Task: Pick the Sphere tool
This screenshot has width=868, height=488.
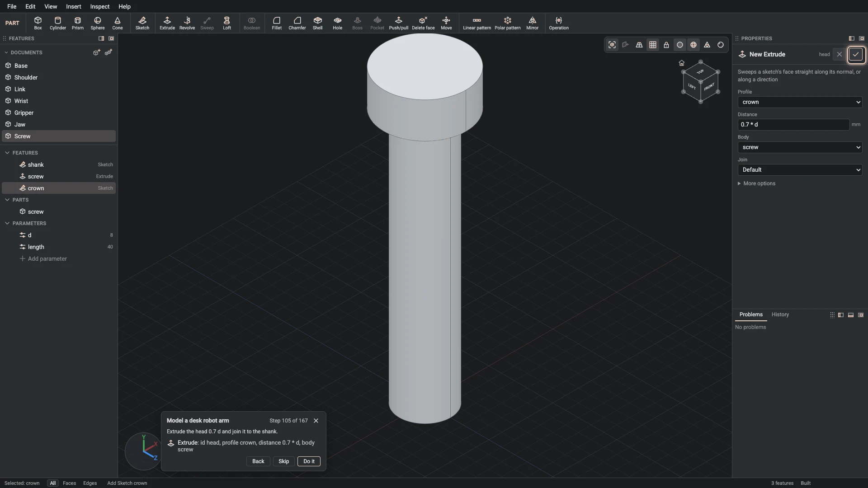Action: (x=98, y=23)
